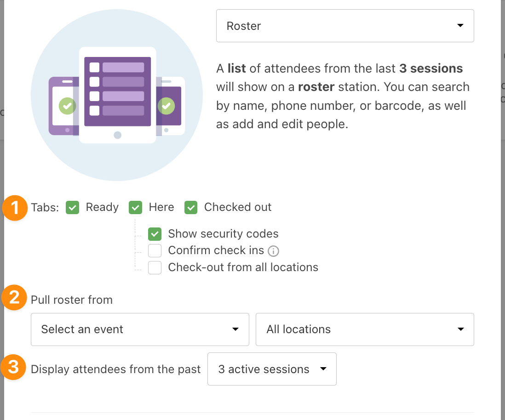Open the Select an event dropdown
The width and height of the screenshot is (505, 420).
tap(140, 329)
